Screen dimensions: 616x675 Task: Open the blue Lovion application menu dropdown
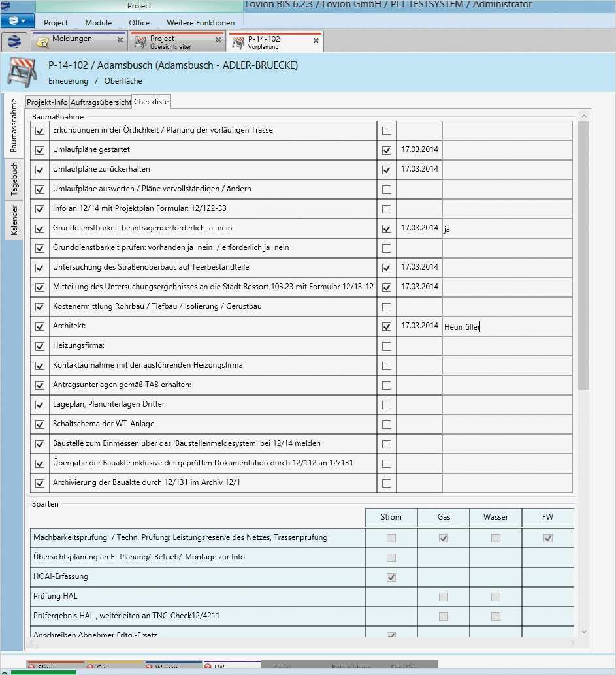(x=17, y=20)
